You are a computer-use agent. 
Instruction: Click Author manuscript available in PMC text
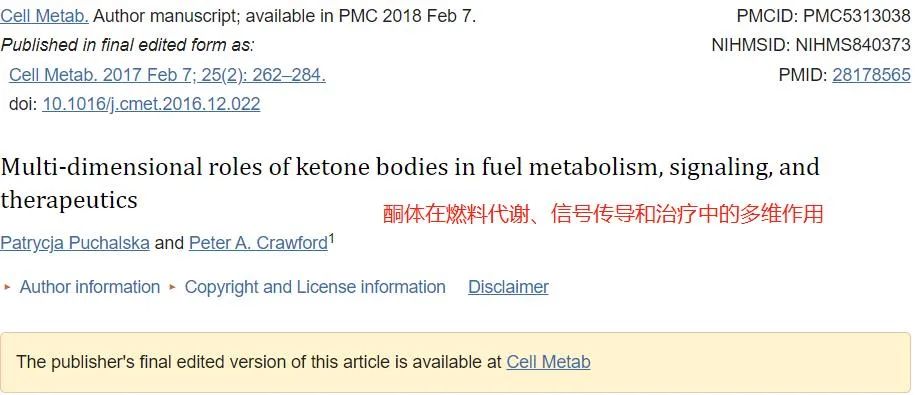[284, 16]
